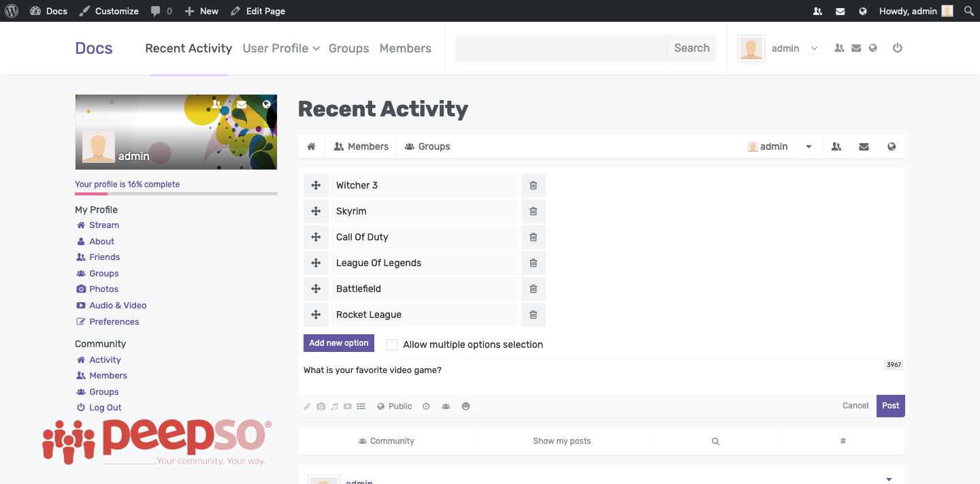Click the profile completeness progress bar
980x484 pixels.
point(176,194)
